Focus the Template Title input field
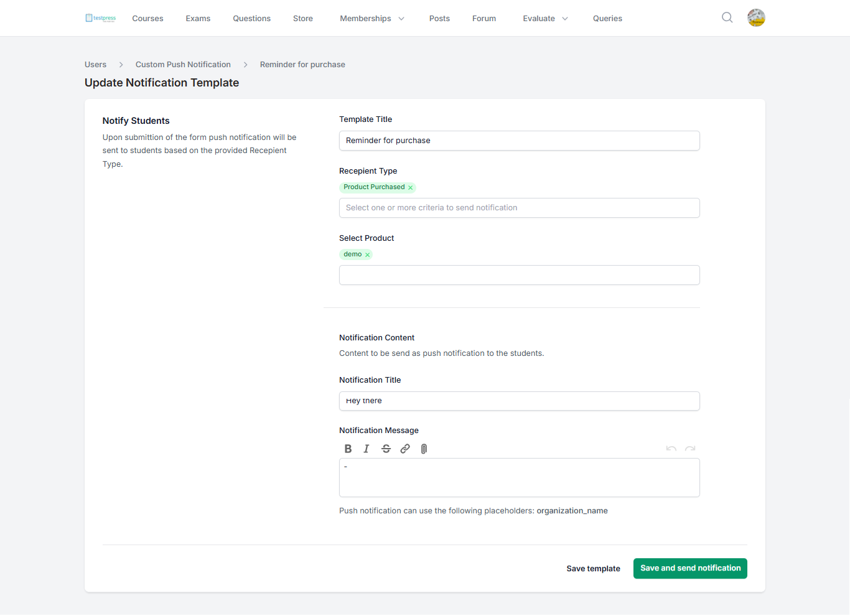Viewport: 850px width, 616px height. pyautogui.click(x=519, y=141)
